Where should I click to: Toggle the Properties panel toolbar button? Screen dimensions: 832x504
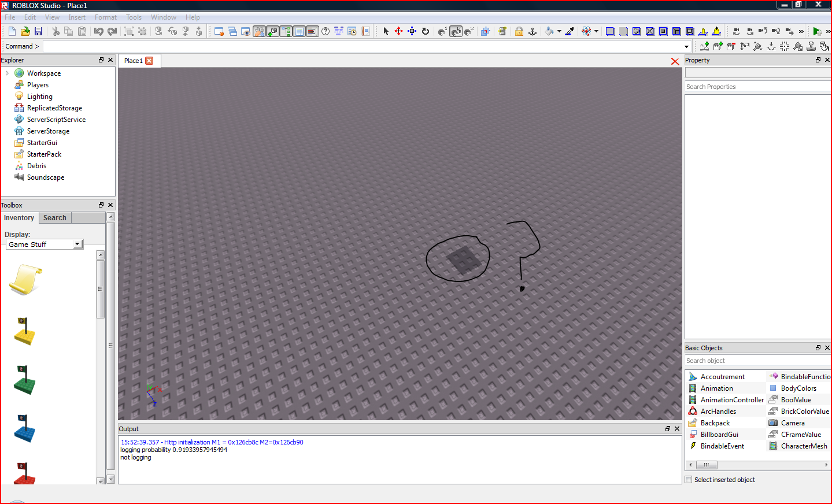coord(299,31)
